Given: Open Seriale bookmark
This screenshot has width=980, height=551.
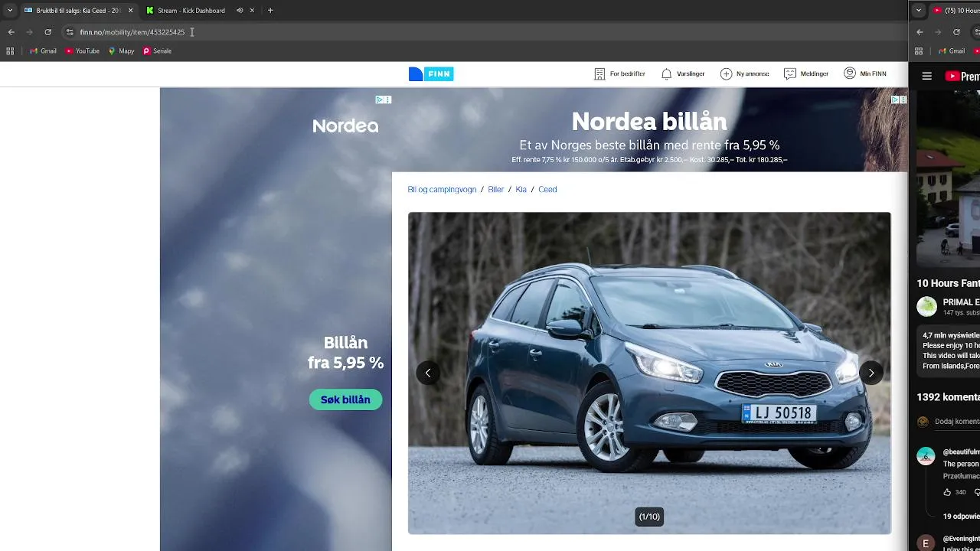Looking at the screenshot, I should pyautogui.click(x=157, y=51).
